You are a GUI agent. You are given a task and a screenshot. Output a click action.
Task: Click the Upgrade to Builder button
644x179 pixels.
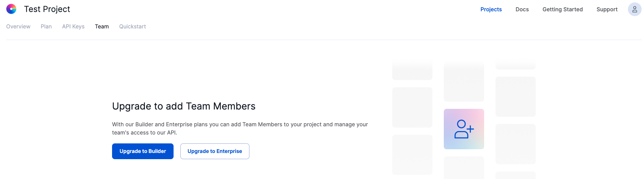point(143,151)
